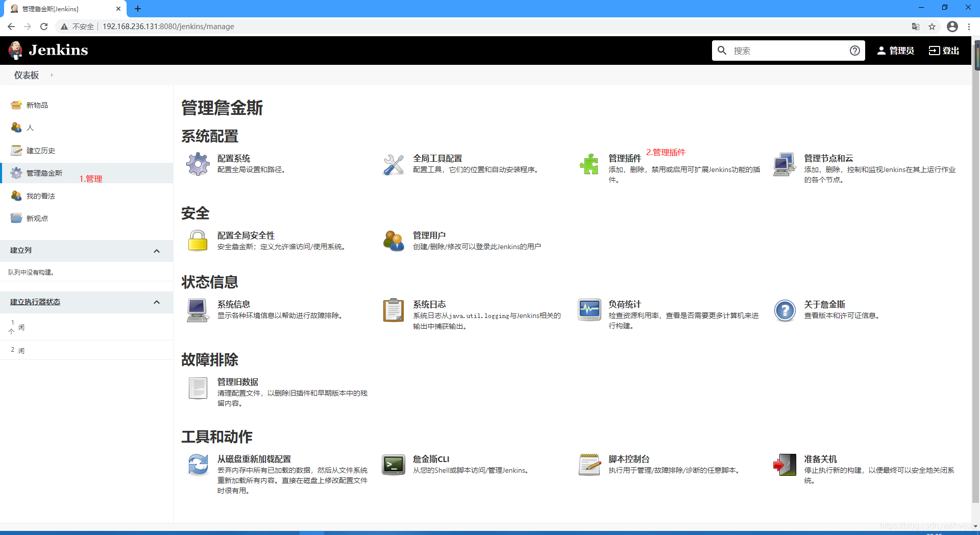Expand the 仪表板 breadcrumb arrow
Image resolution: width=980 pixels, height=535 pixels.
[x=52, y=75]
